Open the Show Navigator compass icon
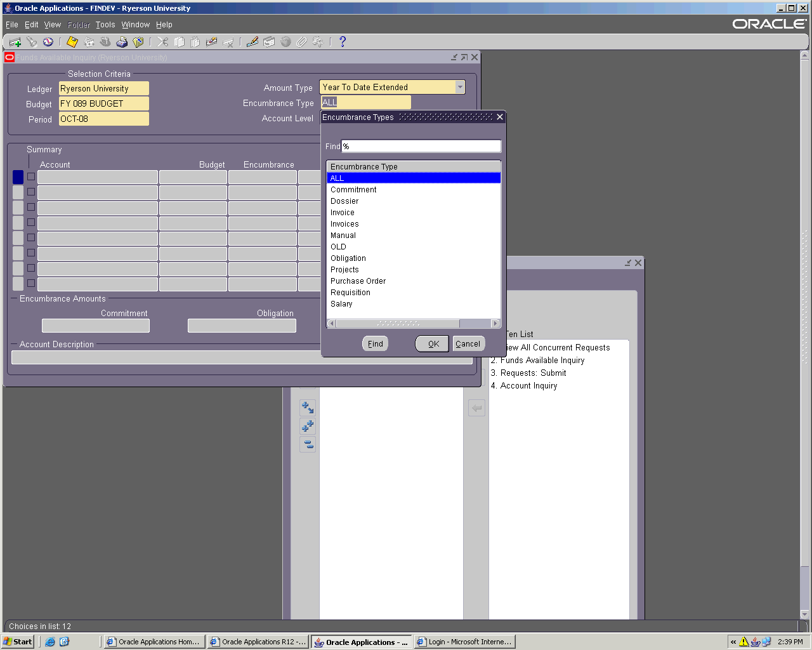 [x=48, y=42]
